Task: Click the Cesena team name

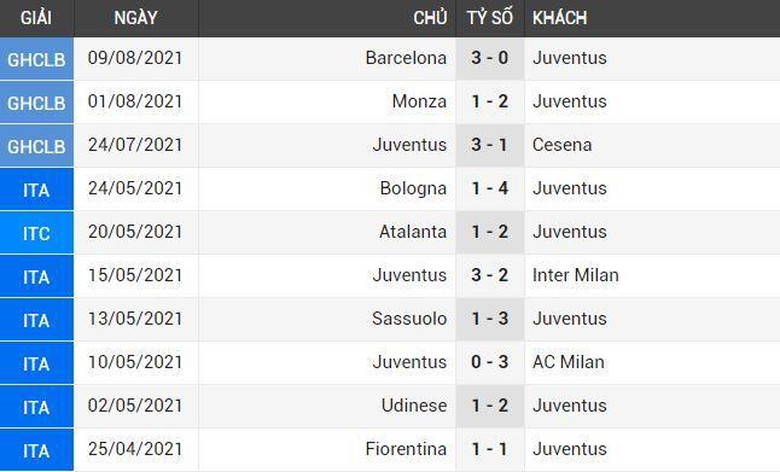Action: 562,145
